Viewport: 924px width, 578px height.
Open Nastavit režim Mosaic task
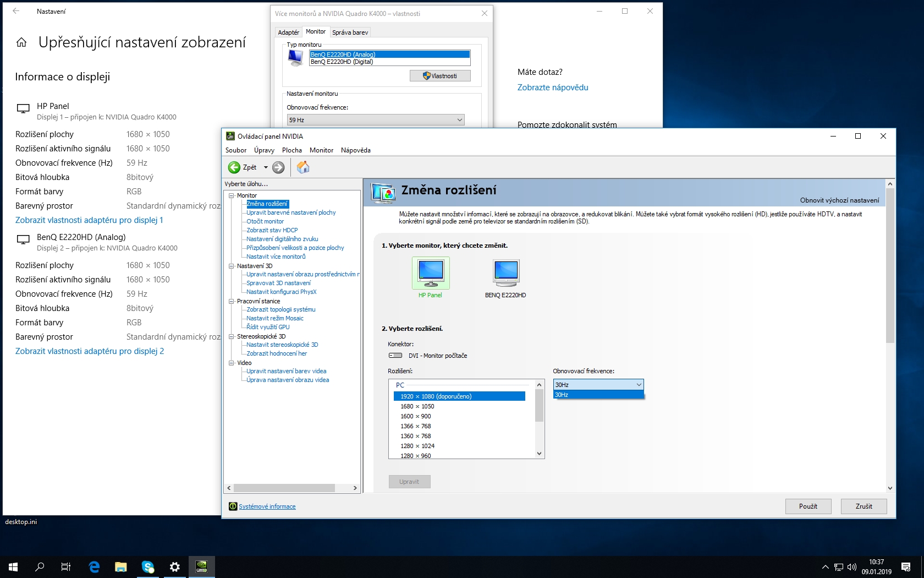[x=275, y=318]
